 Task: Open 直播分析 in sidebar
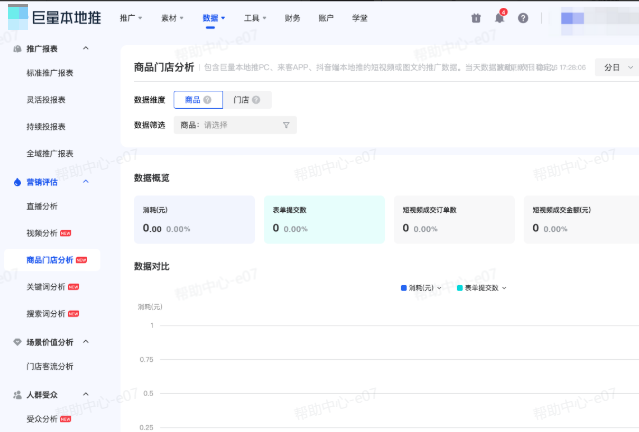click(x=42, y=206)
